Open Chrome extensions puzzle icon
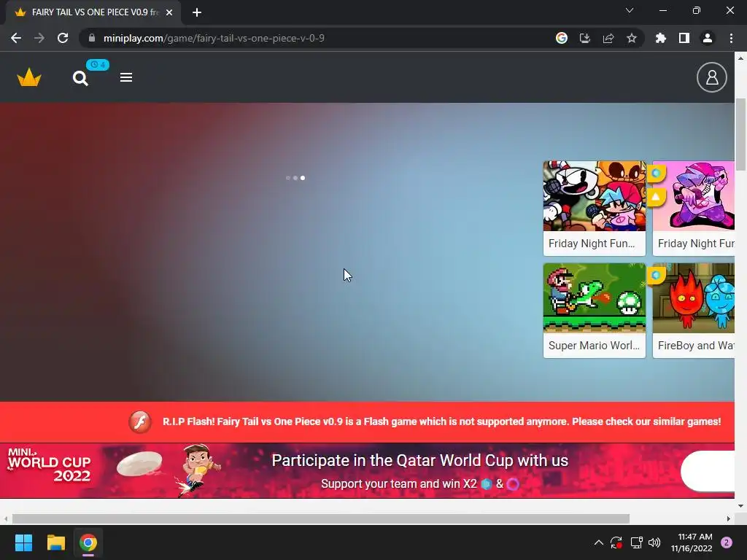The image size is (747, 560). click(661, 38)
